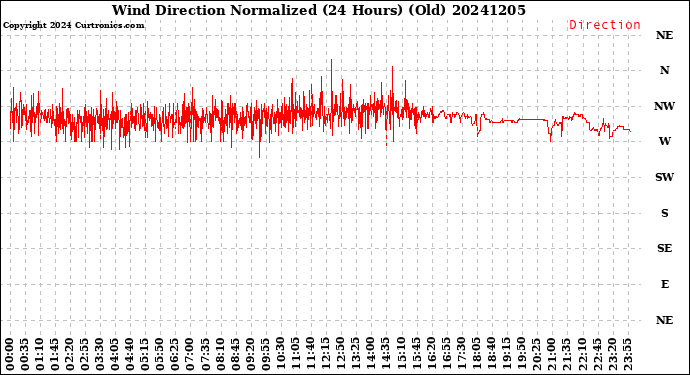Viewport: 690px width, 375px height.
Task: Click the 15:10 time label
Action: tap(401, 354)
